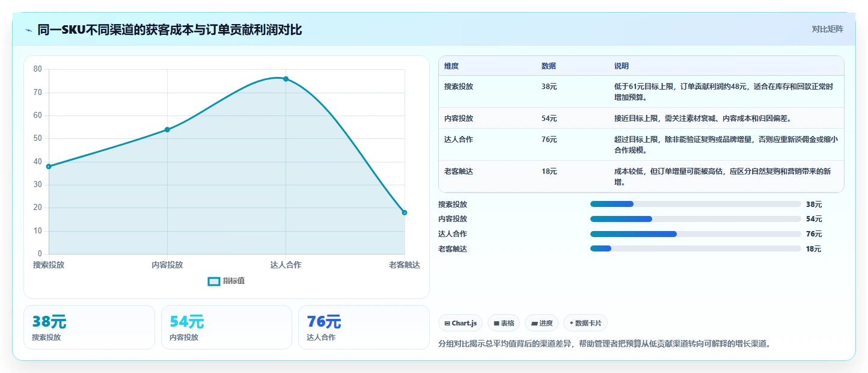The image size is (868, 373).
Task: Click the description starting 超过目标上限
Action: tap(726, 145)
